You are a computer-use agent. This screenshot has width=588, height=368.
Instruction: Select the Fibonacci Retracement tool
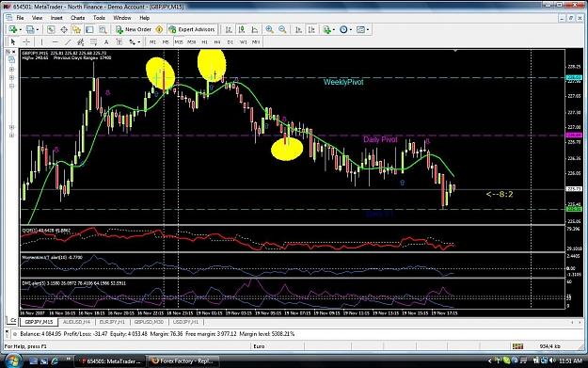pos(93,42)
